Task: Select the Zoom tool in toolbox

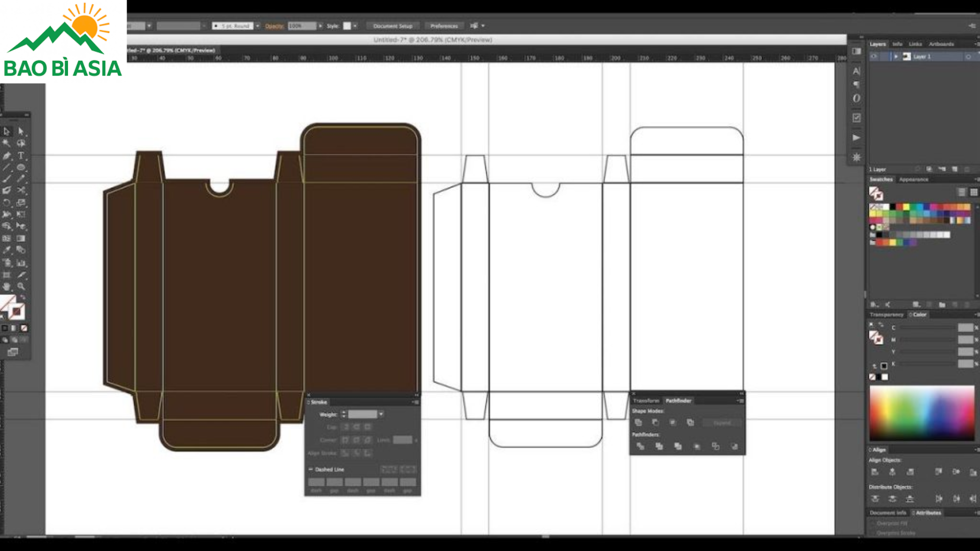Action: (21, 286)
